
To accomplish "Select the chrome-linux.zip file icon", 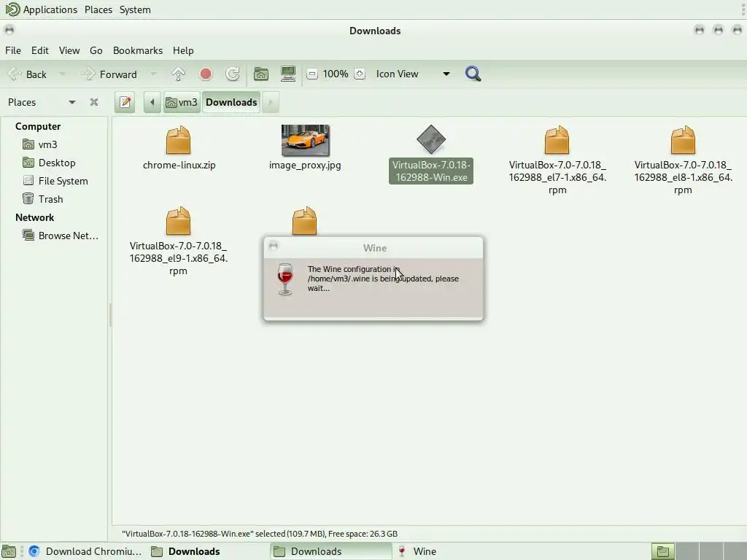I will click(x=178, y=140).
